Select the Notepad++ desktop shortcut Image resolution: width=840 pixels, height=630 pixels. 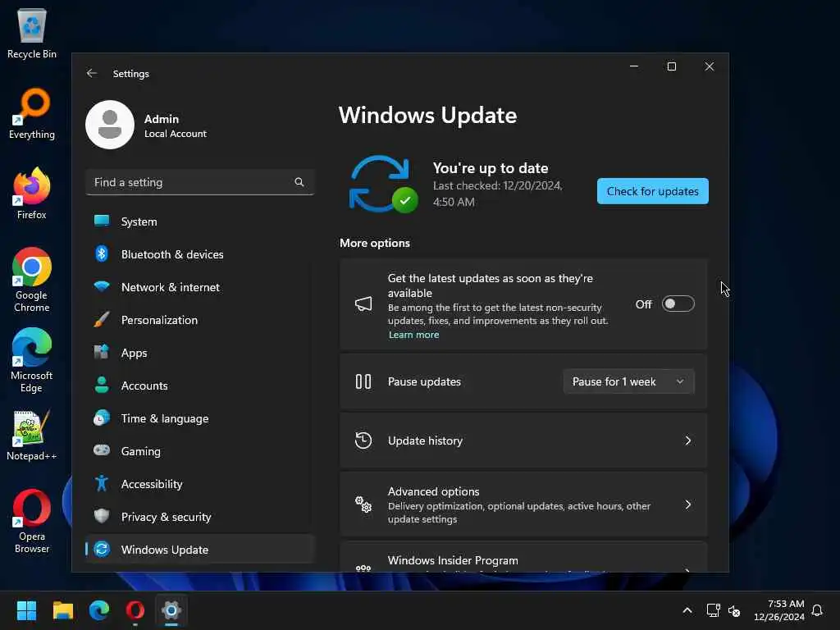[x=32, y=435]
